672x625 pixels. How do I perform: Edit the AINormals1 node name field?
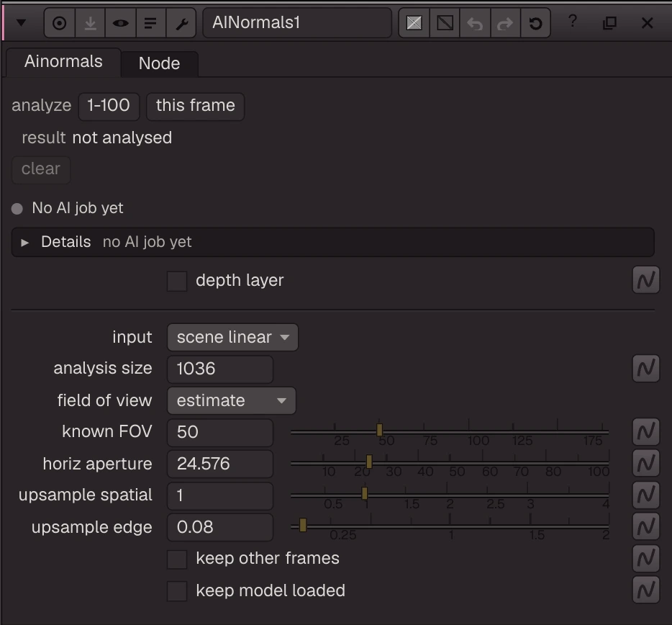[x=297, y=23]
